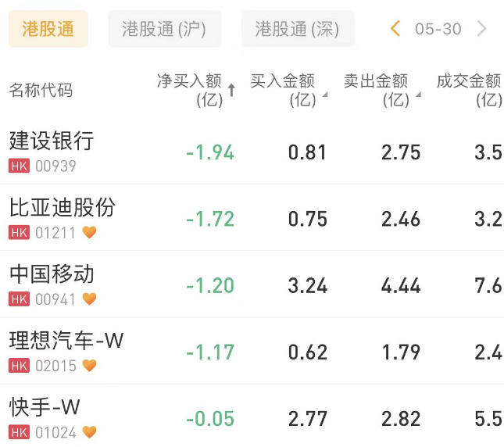Image resolution: width=504 pixels, height=447 pixels.
Task: Open the 理想汽车-W stock details
Action: pos(66,341)
